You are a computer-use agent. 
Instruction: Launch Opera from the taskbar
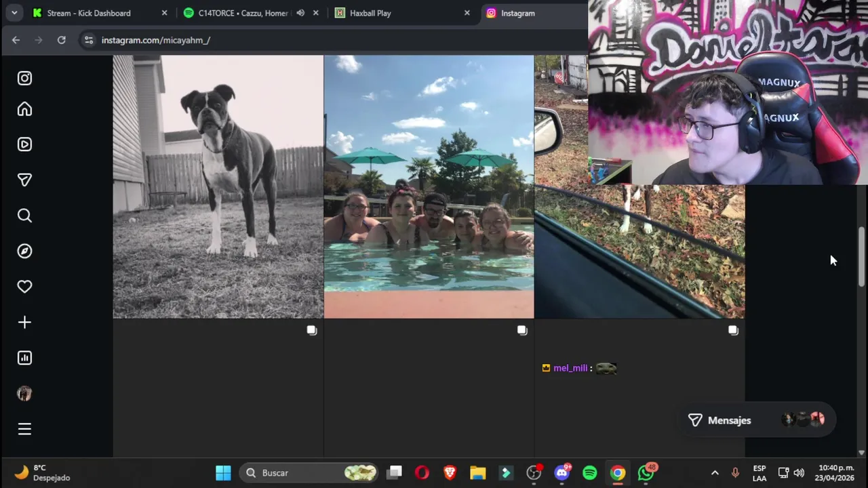422,472
